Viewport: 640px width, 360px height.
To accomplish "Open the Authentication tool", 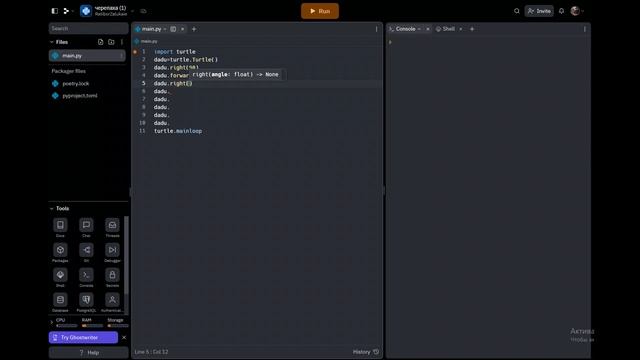I will tap(112, 302).
